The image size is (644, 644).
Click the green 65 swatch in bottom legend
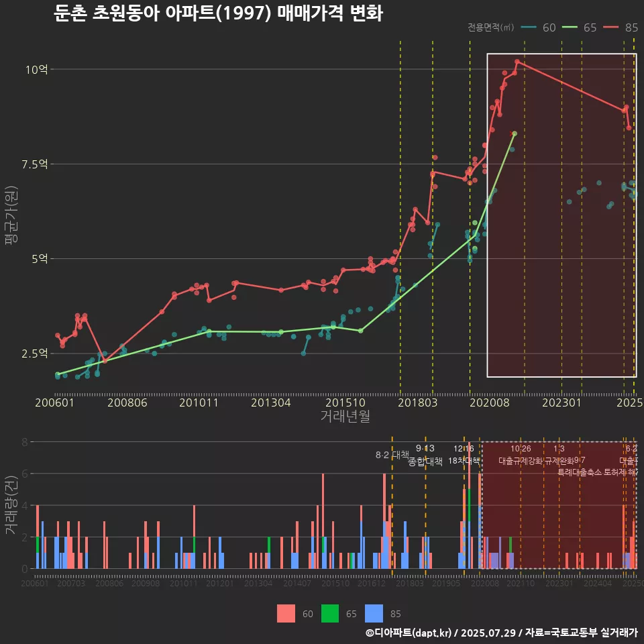[329, 614]
